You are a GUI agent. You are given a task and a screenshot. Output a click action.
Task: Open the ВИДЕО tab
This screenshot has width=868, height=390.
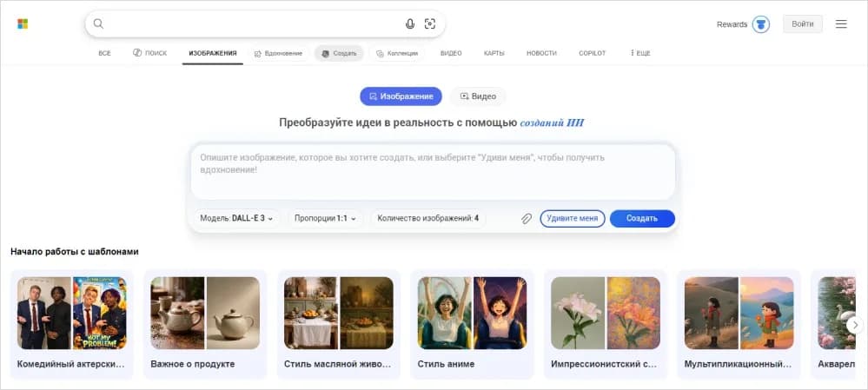pyautogui.click(x=451, y=54)
